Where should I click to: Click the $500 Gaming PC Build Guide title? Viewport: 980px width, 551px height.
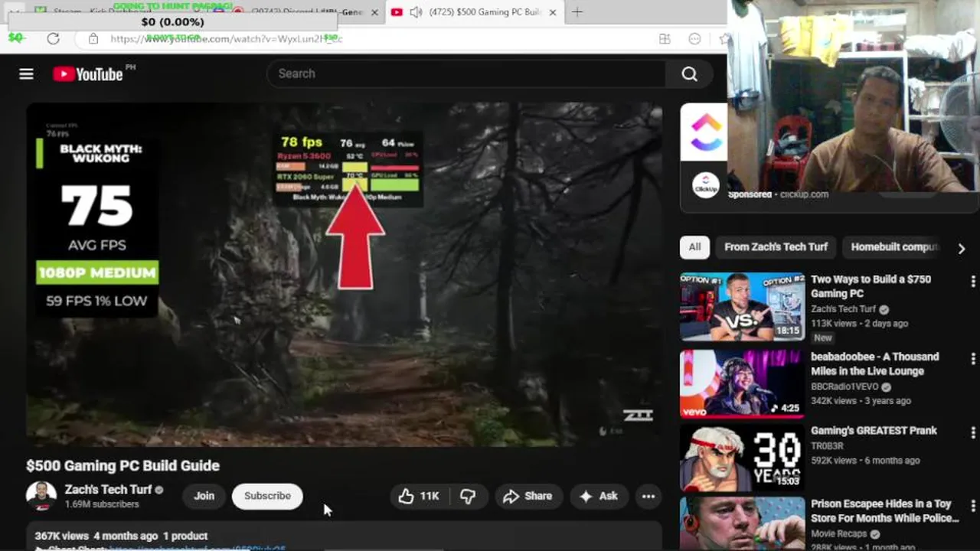point(122,465)
